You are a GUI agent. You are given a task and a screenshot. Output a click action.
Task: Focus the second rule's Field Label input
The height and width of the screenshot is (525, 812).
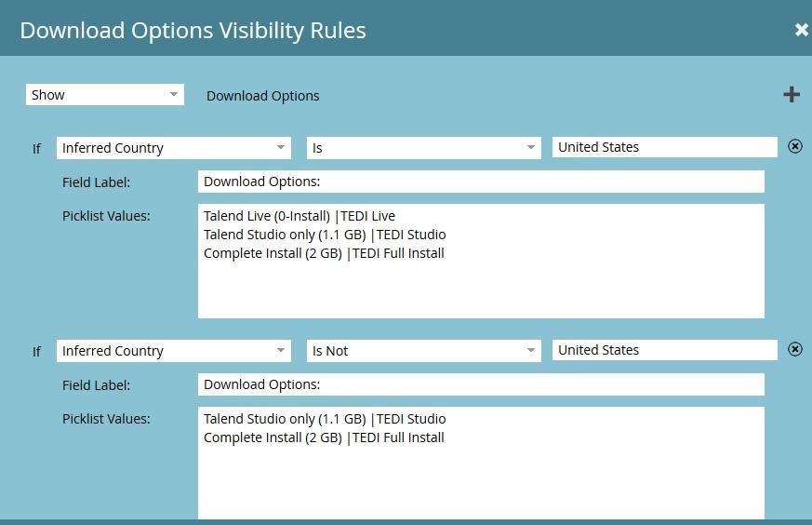pos(481,384)
